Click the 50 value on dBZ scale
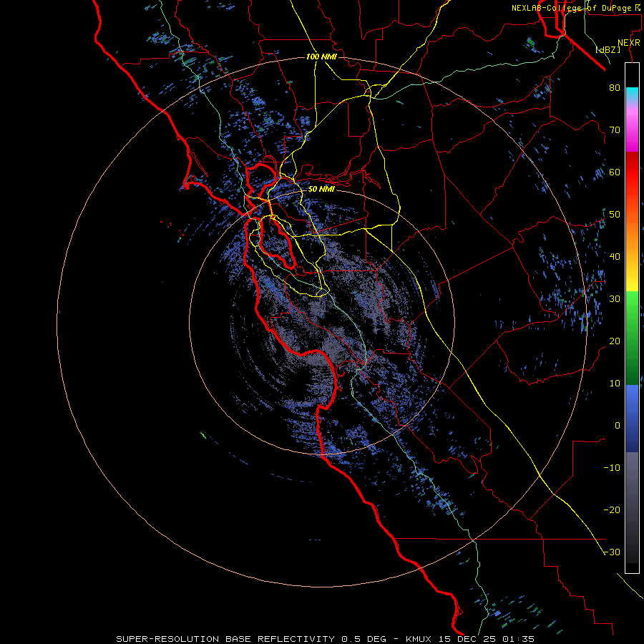This screenshot has width=644, height=644. (615, 215)
